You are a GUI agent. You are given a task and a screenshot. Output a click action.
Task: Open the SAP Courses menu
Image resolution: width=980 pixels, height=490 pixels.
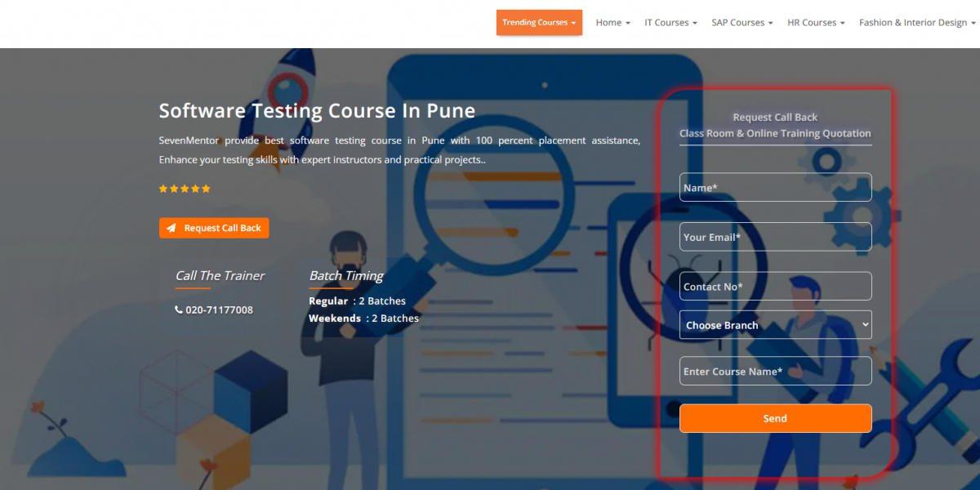742,23
